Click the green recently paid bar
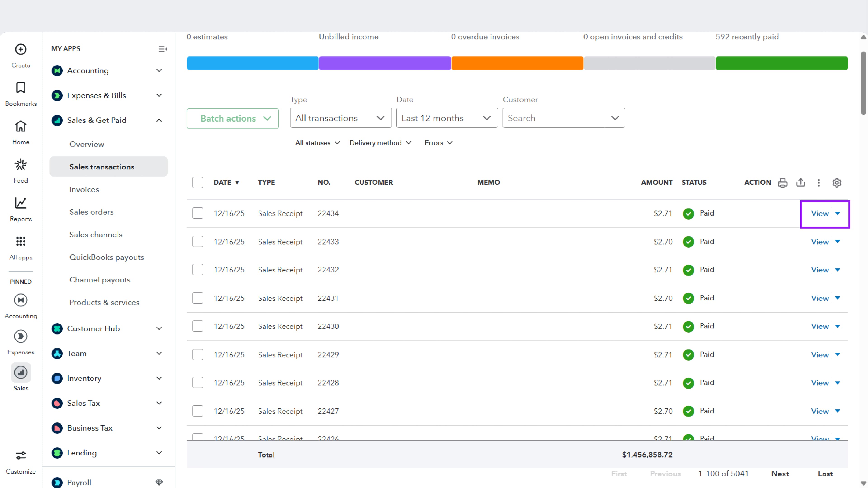 click(782, 63)
